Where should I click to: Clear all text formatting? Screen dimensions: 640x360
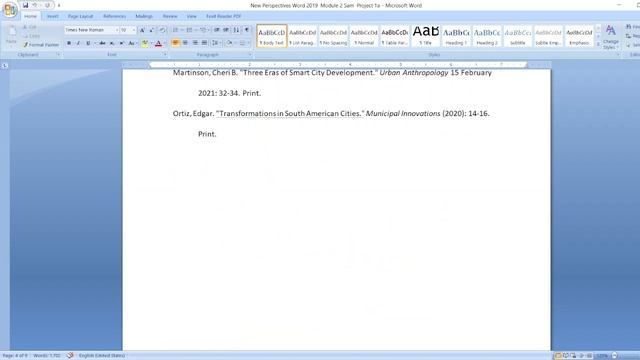click(162, 30)
